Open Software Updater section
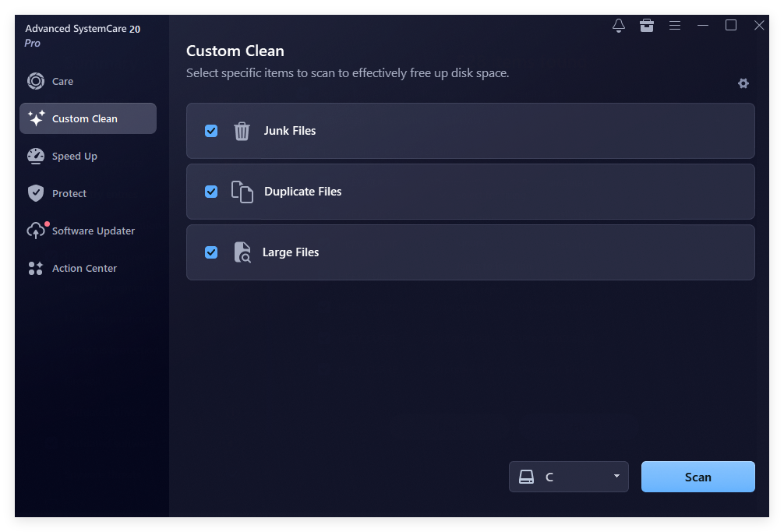 point(93,231)
